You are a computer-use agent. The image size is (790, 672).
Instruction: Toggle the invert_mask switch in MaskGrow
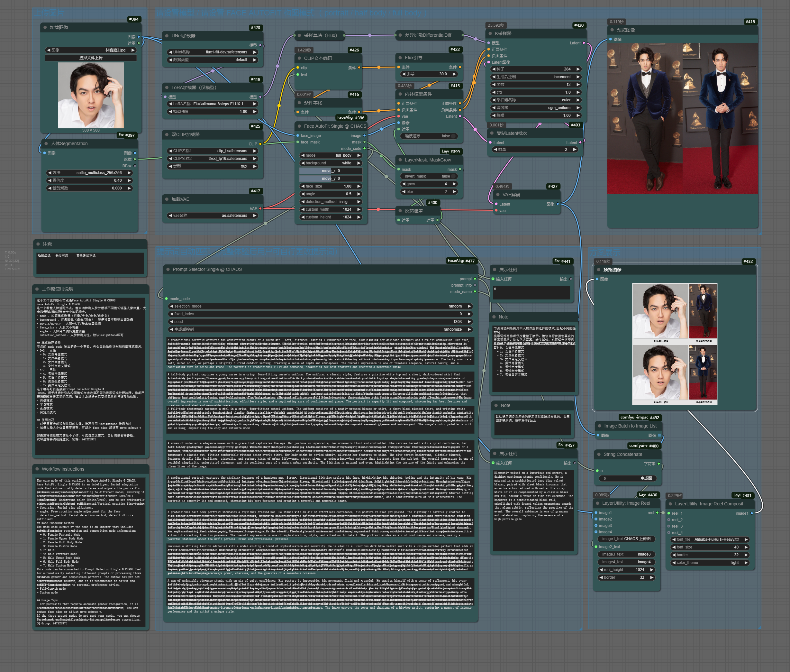click(429, 176)
